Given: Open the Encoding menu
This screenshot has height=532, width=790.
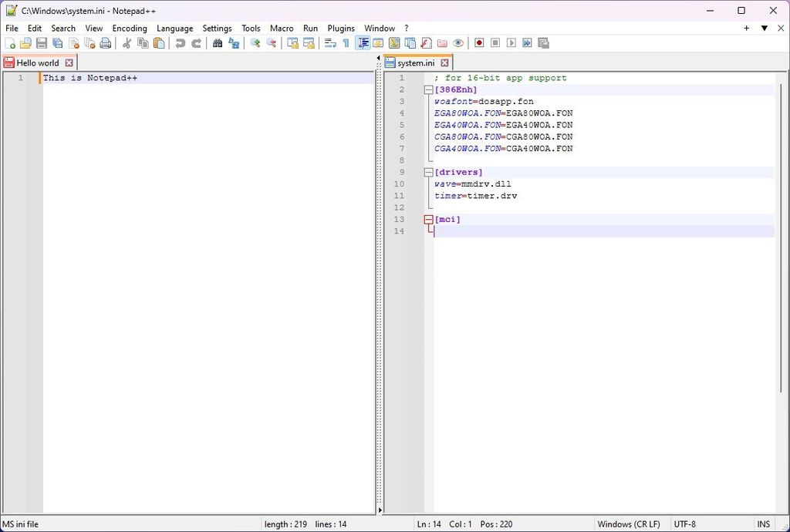Looking at the screenshot, I should coord(129,28).
